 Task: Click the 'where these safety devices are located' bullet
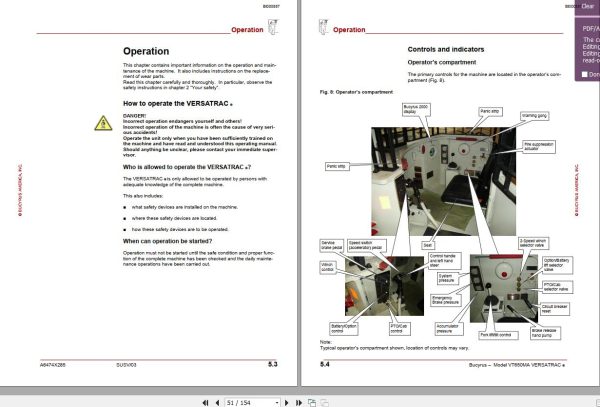pos(174,218)
